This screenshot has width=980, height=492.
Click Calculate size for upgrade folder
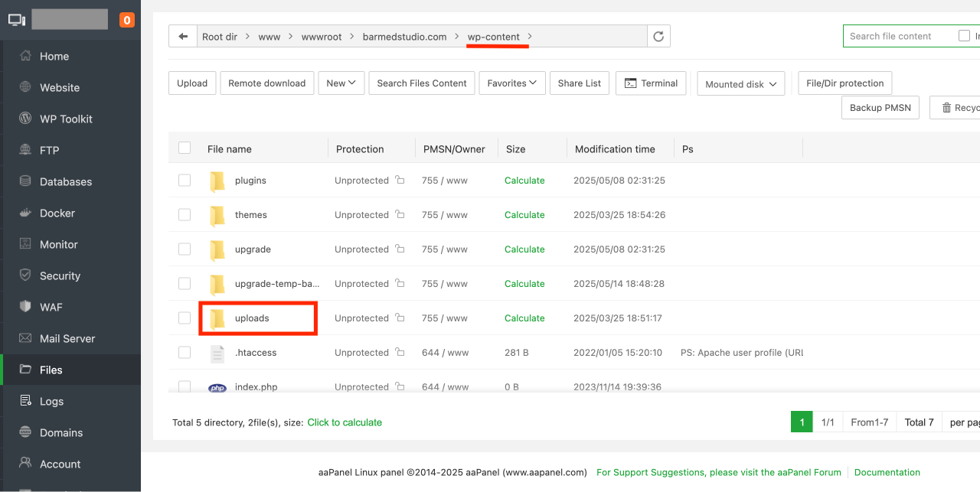click(x=524, y=249)
